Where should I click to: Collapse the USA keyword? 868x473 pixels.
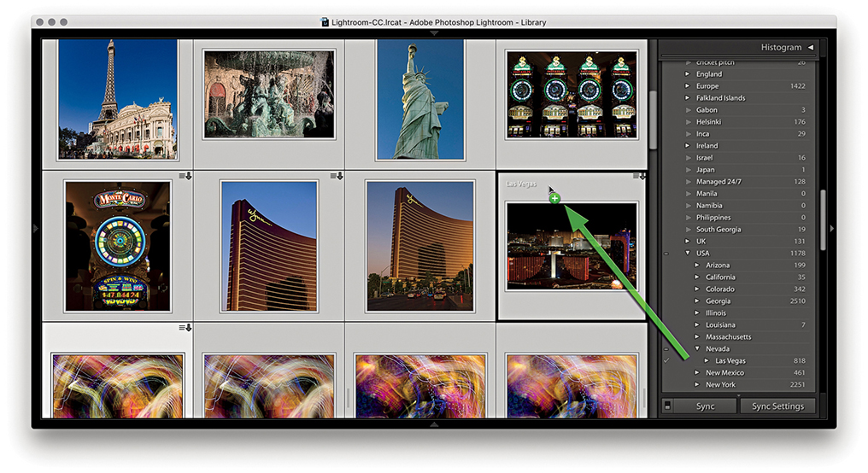coord(688,254)
